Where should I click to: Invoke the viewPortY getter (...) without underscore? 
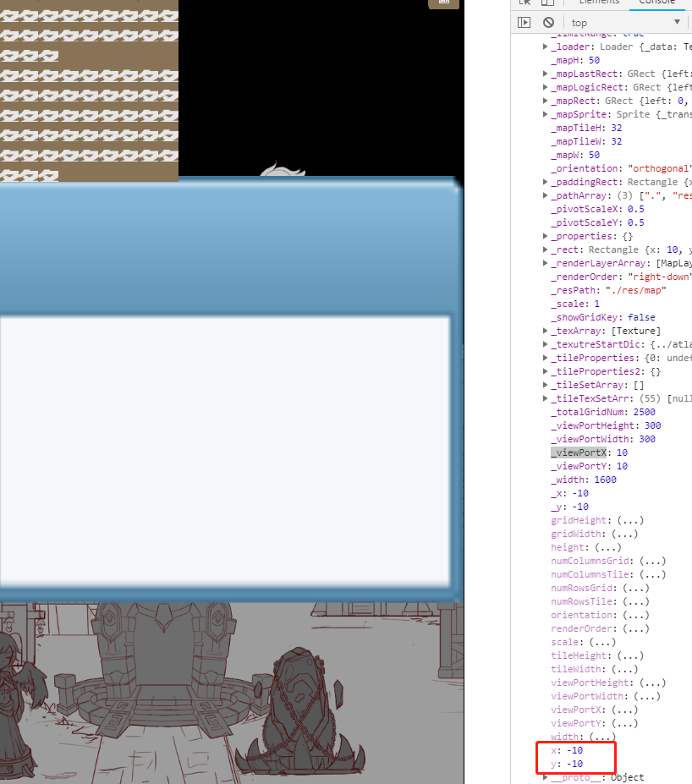pyautogui.click(x=625, y=722)
